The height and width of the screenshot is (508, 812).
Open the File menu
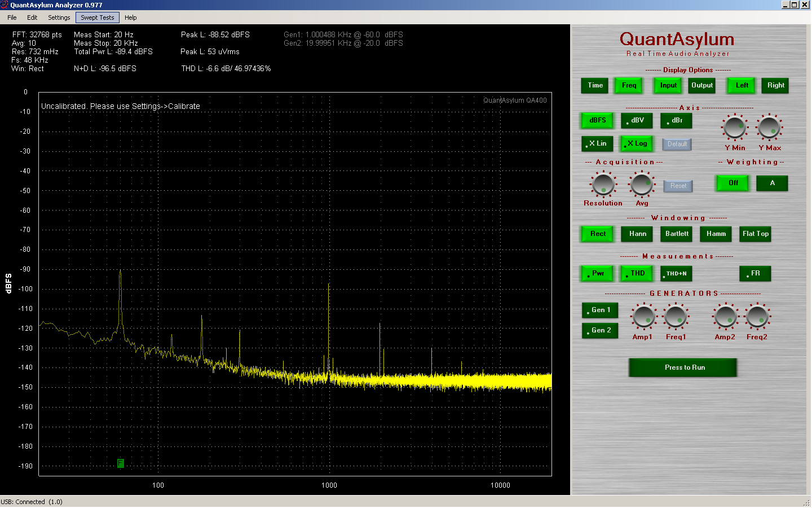tap(12, 17)
